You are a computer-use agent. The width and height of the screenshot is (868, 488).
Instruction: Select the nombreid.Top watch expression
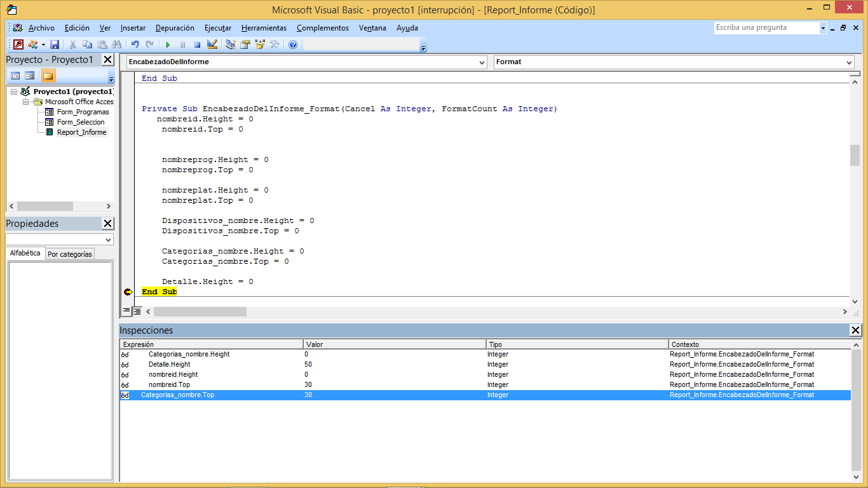point(169,385)
